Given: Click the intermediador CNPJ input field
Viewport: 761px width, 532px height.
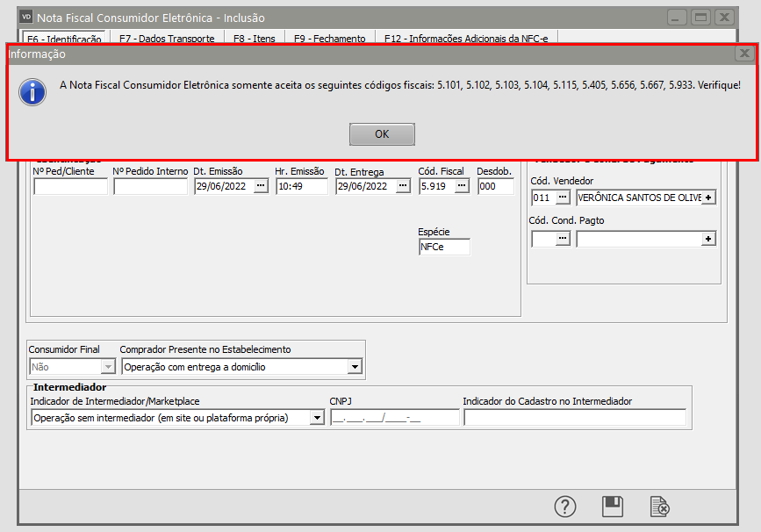Looking at the screenshot, I should (394, 418).
